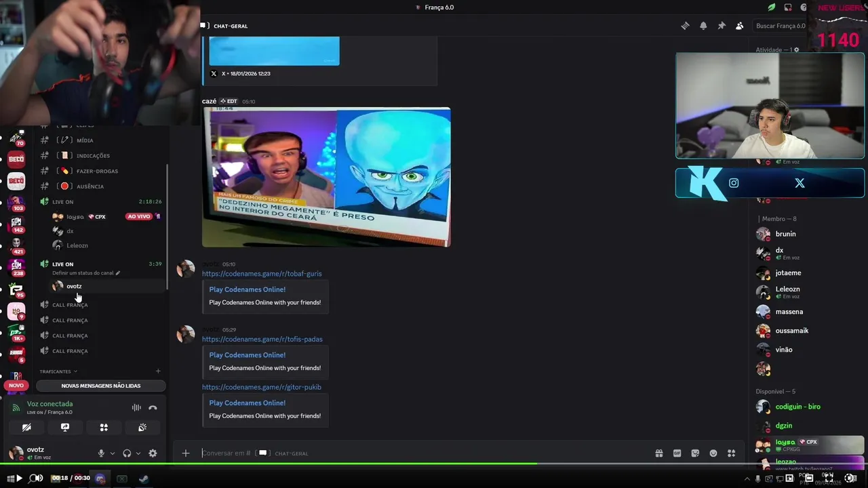Open the help question mark icon
This screenshot has width=868, height=488.
804,7
